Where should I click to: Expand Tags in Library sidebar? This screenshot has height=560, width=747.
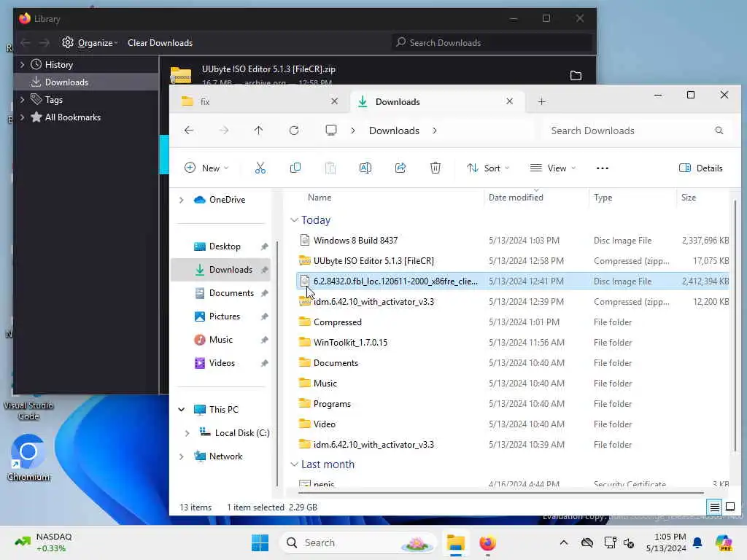[x=22, y=99]
